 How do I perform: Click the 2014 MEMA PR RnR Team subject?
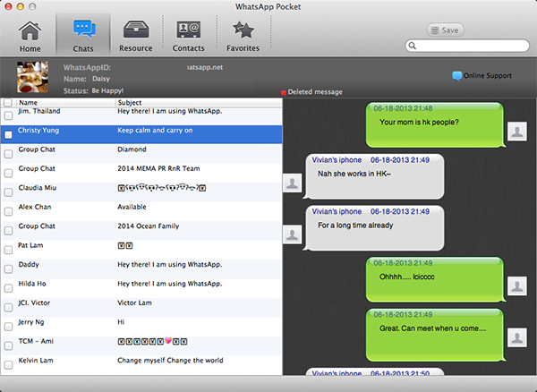coord(158,168)
